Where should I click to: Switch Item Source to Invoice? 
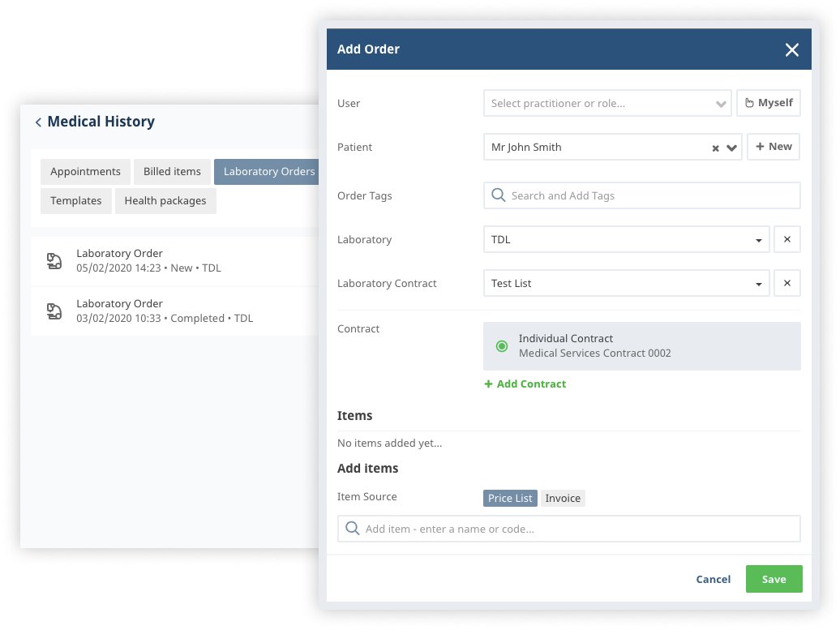(563, 499)
